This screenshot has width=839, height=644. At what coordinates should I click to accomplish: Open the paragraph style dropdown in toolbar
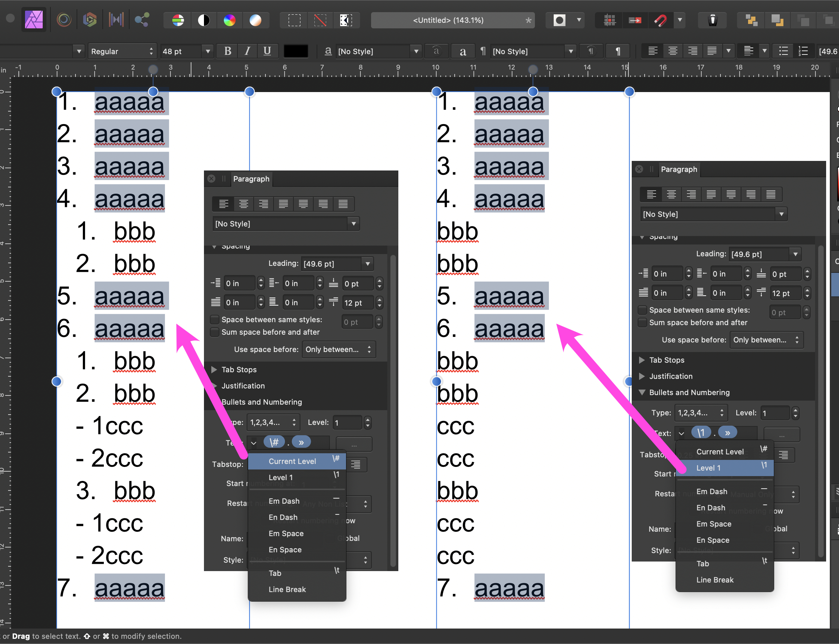(x=571, y=51)
